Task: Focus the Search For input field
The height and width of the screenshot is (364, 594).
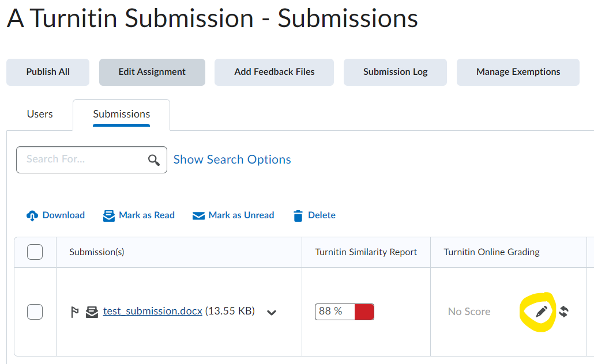Action: pyautogui.click(x=92, y=160)
